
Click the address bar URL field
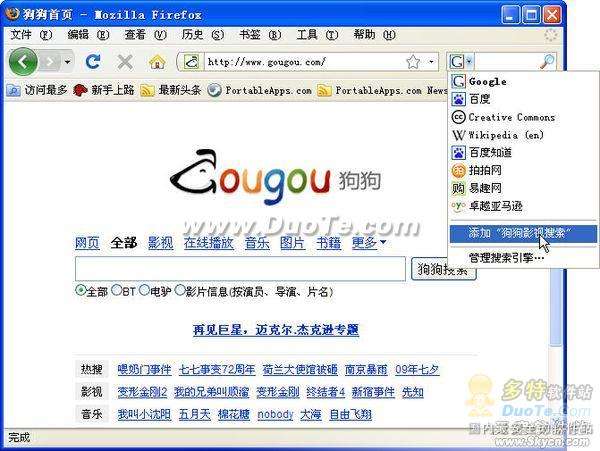[x=304, y=62]
